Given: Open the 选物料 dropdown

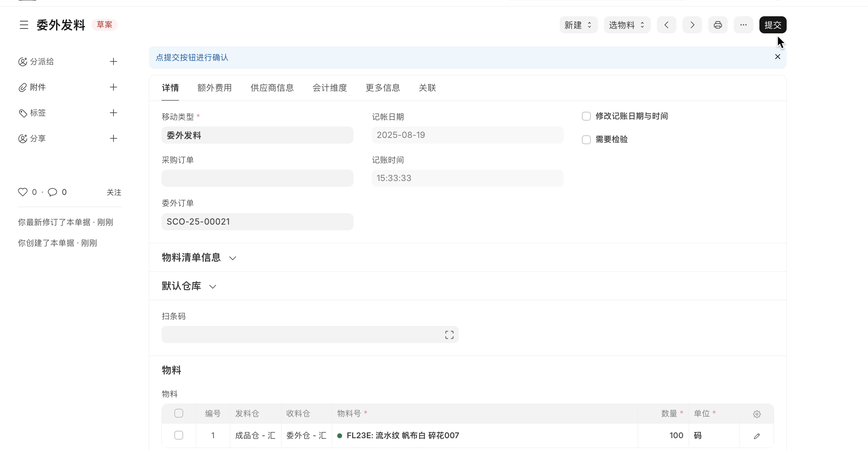Looking at the screenshot, I should click(x=627, y=25).
